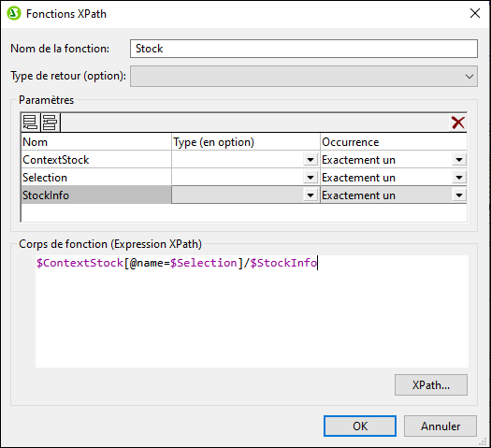Delete selected parameter with red X

pyautogui.click(x=458, y=123)
